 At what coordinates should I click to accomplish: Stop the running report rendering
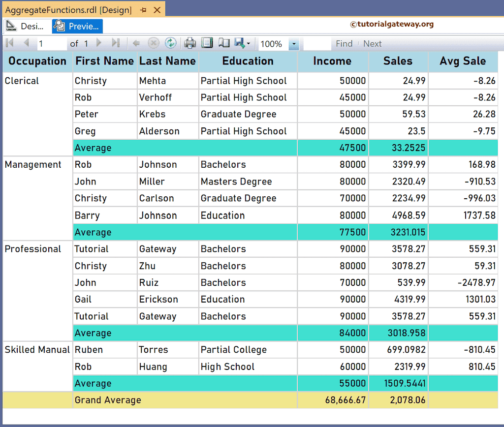(153, 43)
